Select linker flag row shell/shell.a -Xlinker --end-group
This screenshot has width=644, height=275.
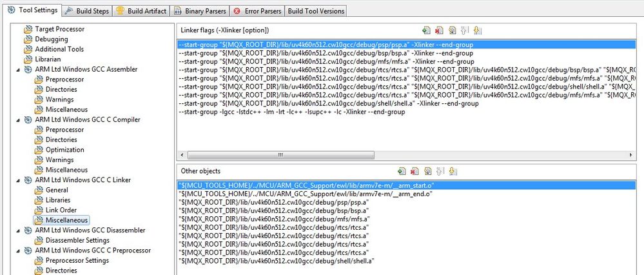(x=407, y=103)
